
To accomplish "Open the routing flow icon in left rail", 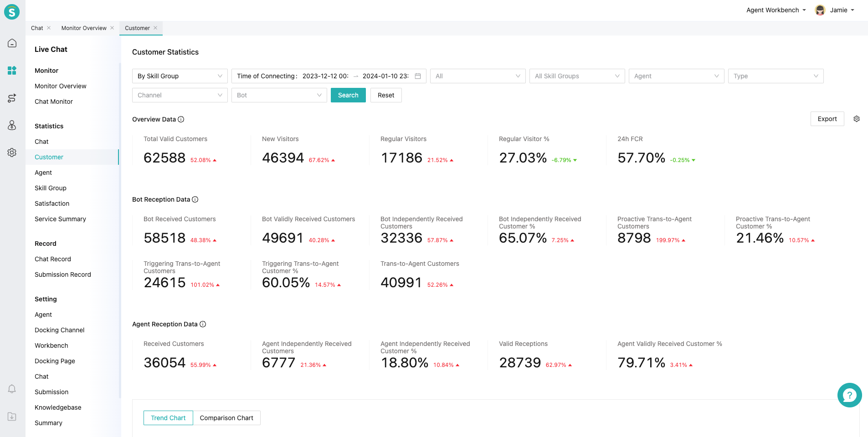I will click(x=12, y=98).
